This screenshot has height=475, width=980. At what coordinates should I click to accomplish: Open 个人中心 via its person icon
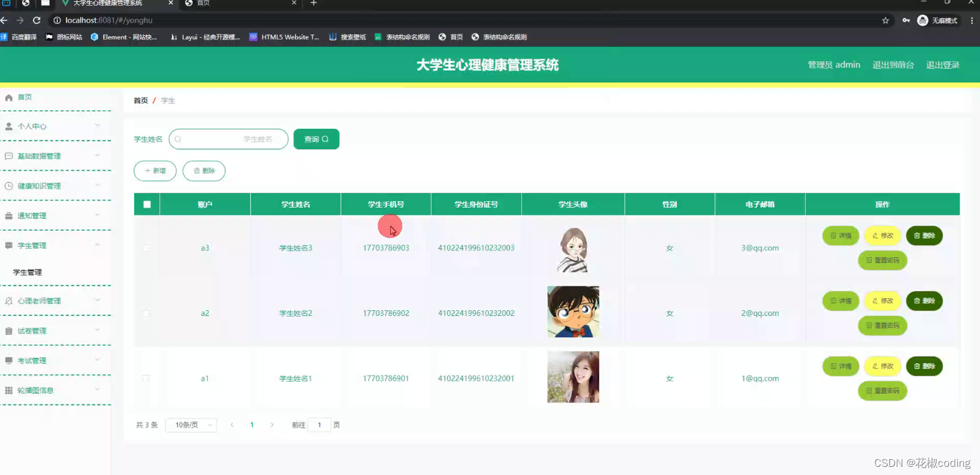tap(9, 126)
